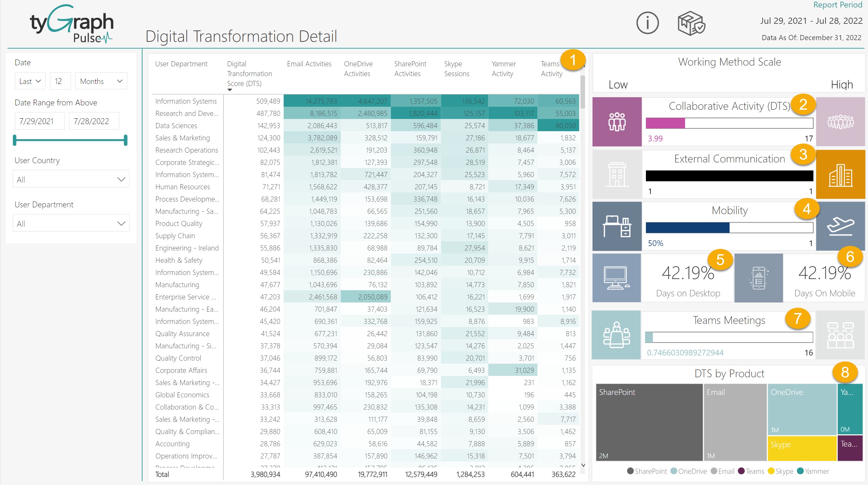Sort by Email Activities column header

(x=309, y=64)
